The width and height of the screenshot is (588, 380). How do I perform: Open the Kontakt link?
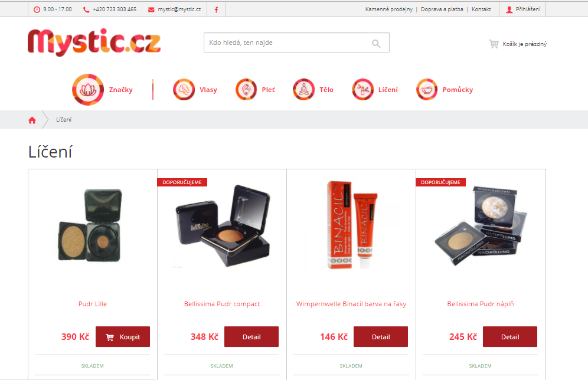pyautogui.click(x=481, y=9)
